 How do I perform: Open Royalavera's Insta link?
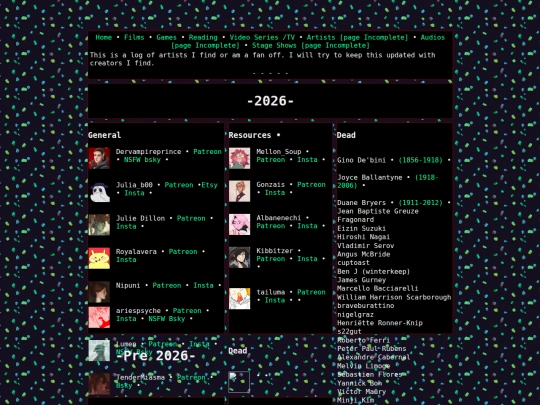(126, 260)
